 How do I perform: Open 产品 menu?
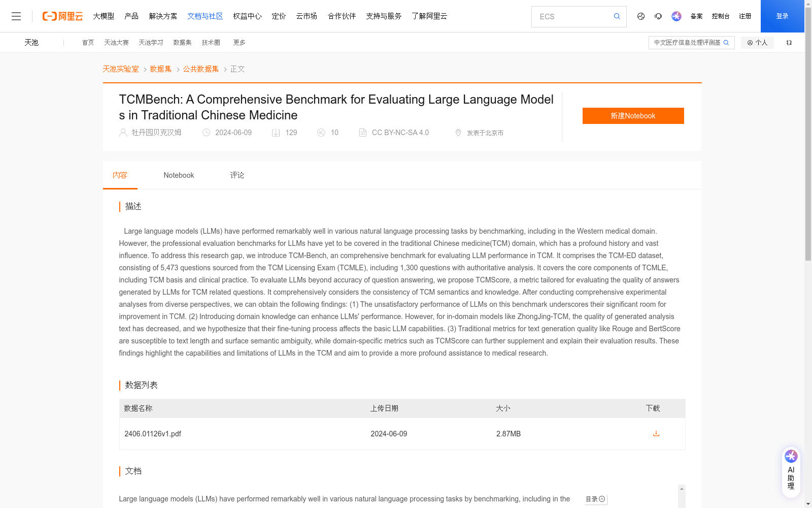coord(131,16)
